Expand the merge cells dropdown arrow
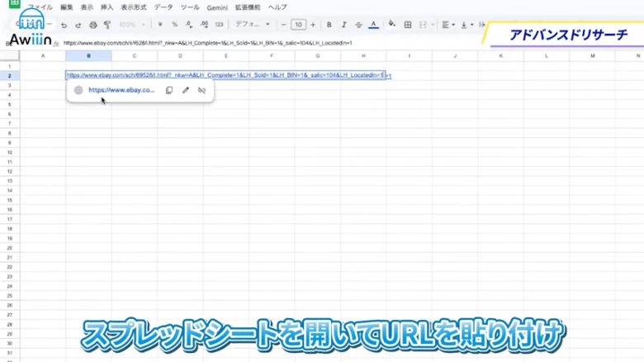This screenshot has height=362, width=644. pos(433,25)
